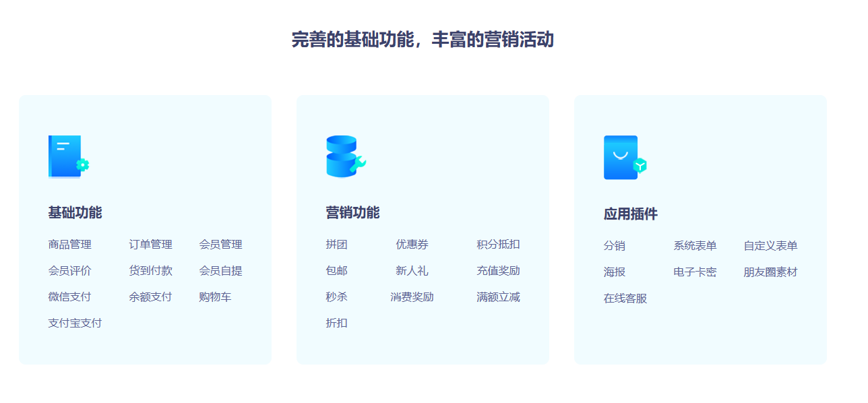The width and height of the screenshot is (868, 403).
Task: Open the 自定义表单 plugin
Action: click(770, 246)
